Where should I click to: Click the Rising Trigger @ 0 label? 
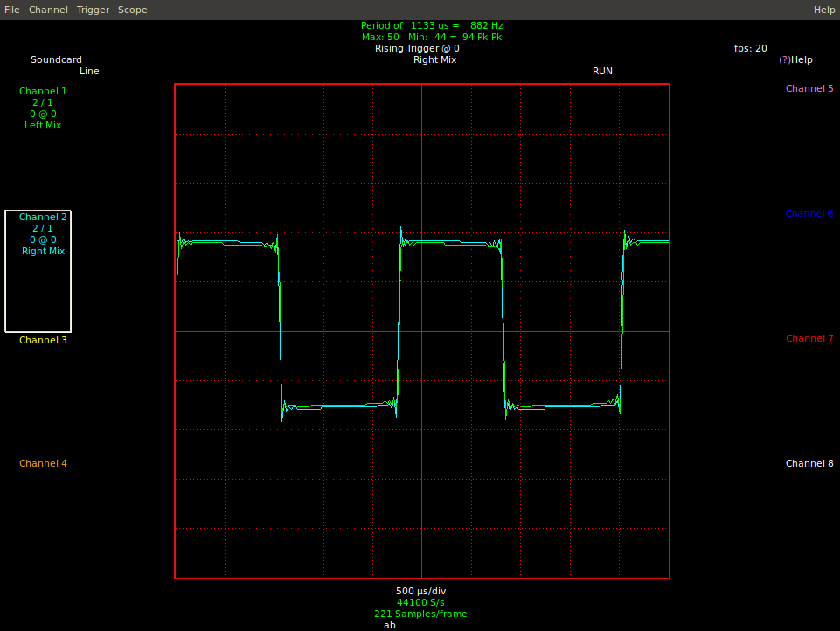(x=417, y=48)
